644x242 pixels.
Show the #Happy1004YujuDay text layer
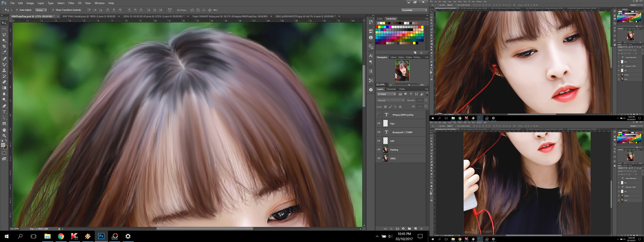pos(379,115)
